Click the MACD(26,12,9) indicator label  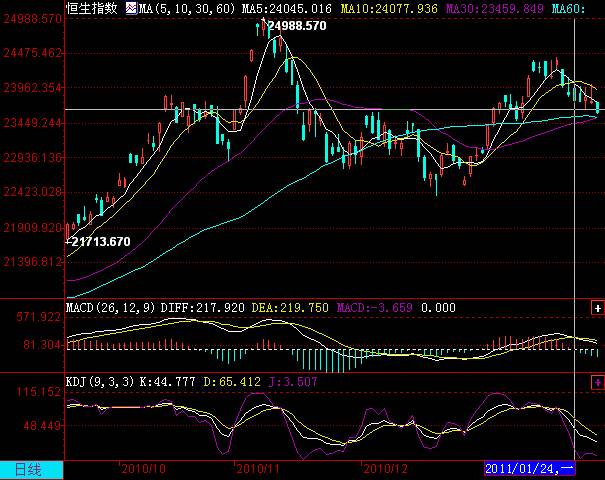(x=111, y=308)
